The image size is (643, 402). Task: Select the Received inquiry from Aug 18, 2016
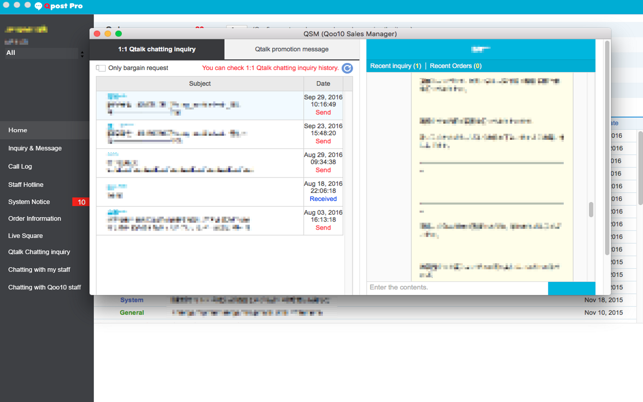point(220,192)
